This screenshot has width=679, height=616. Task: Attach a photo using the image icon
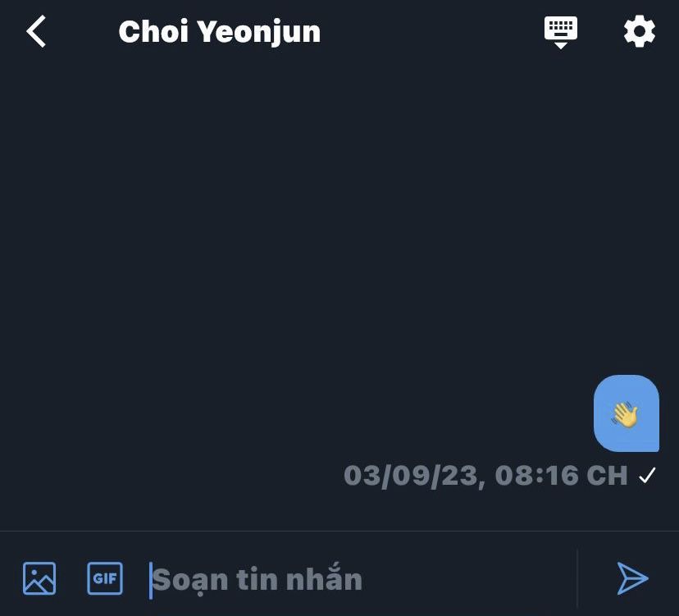click(x=39, y=578)
